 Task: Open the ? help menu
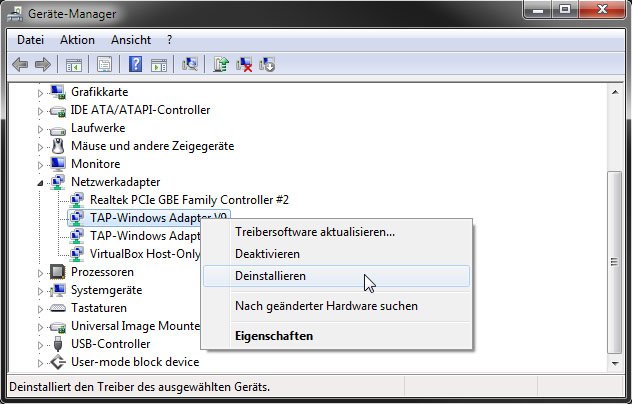click(169, 40)
